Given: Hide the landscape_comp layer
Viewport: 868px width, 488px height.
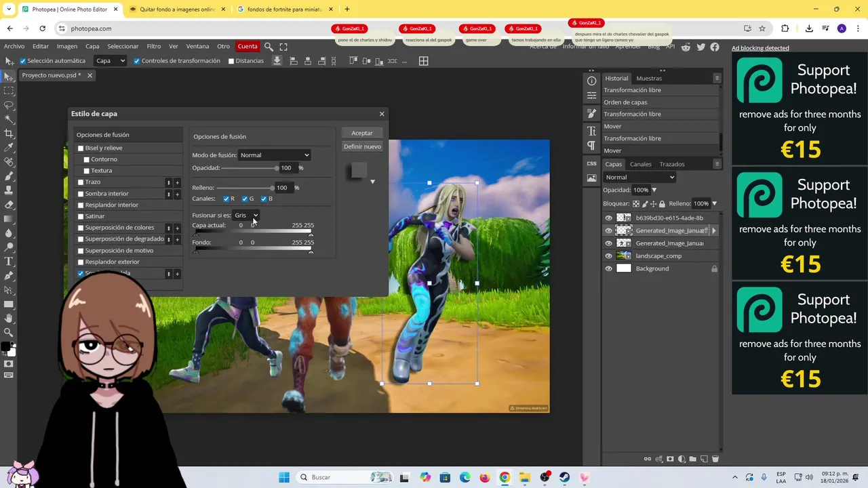Looking at the screenshot, I should pos(608,256).
